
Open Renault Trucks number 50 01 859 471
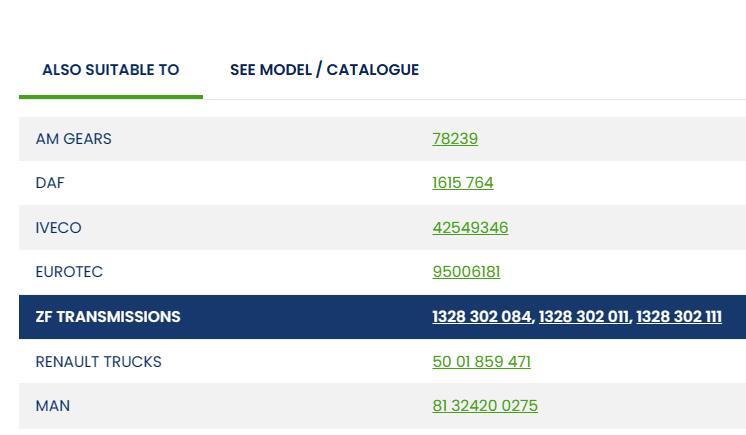tap(481, 362)
